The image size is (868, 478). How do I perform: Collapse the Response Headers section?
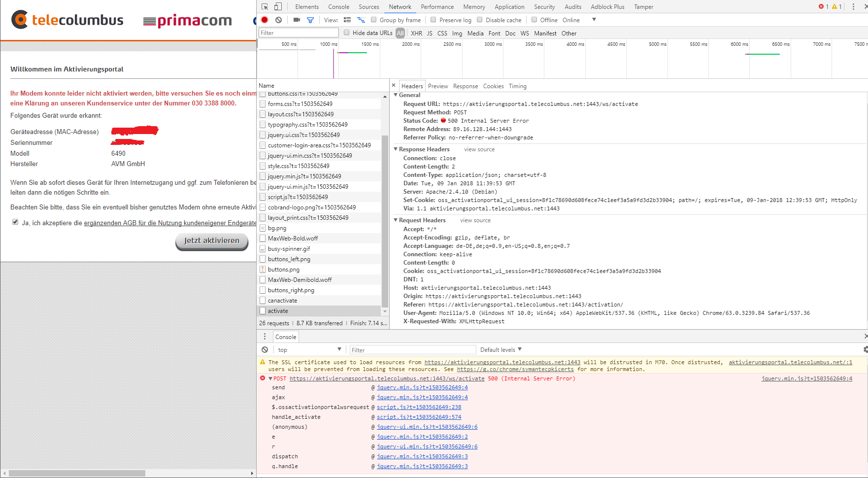pyautogui.click(x=396, y=149)
